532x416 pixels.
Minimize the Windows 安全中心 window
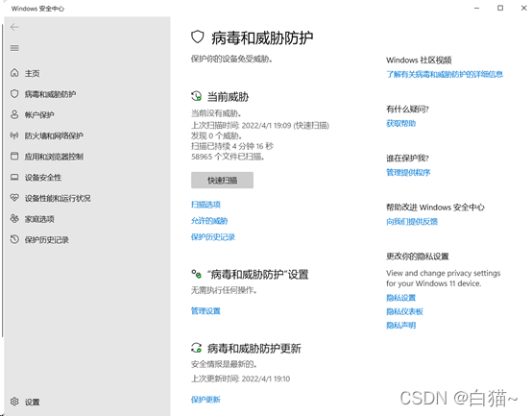476,8
